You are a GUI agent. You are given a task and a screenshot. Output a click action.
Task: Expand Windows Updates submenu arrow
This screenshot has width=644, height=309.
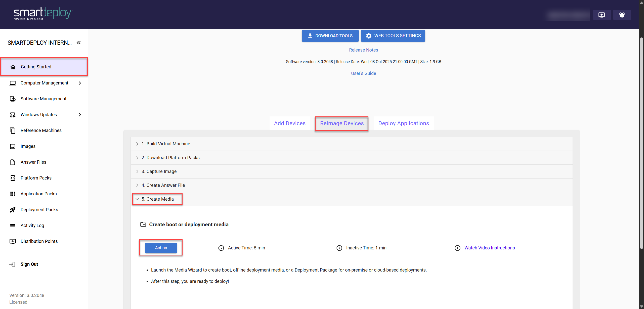pyautogui.click(x=80, y=115)
